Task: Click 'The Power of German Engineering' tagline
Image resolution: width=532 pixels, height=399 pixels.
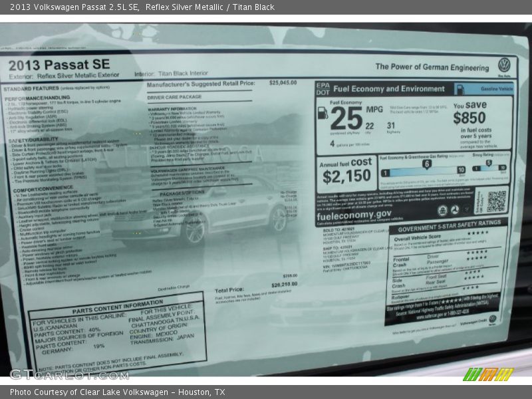Action: (432, 67)
